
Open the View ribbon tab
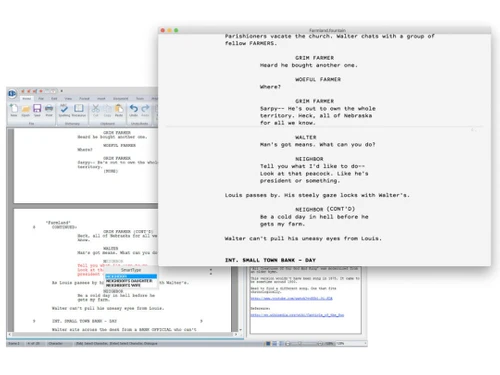pyautogui.click(x=68, y=99)
